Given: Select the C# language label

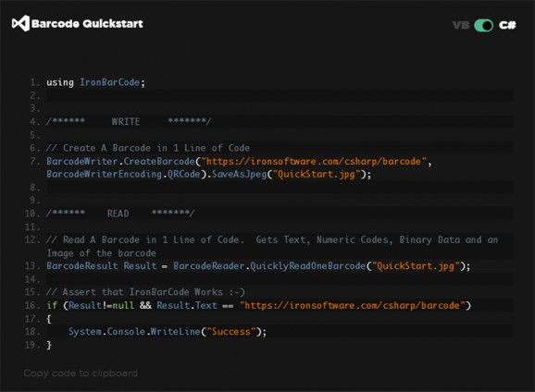Looking at the screenshot, I should click(x=507, y=25).
